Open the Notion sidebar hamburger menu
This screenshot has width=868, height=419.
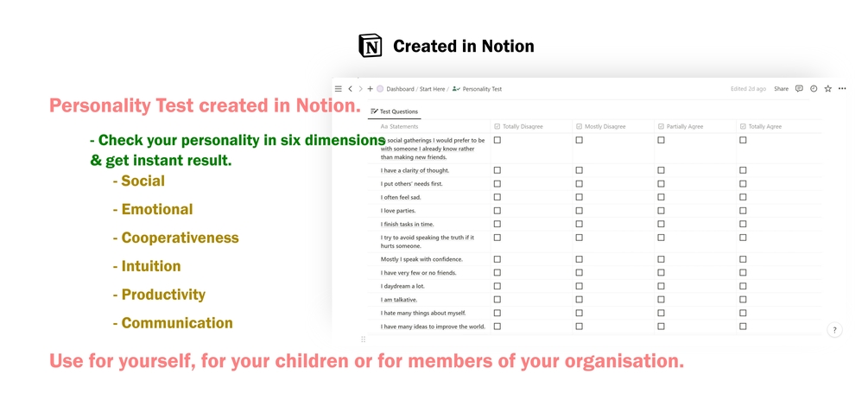(x=339, y=89)
